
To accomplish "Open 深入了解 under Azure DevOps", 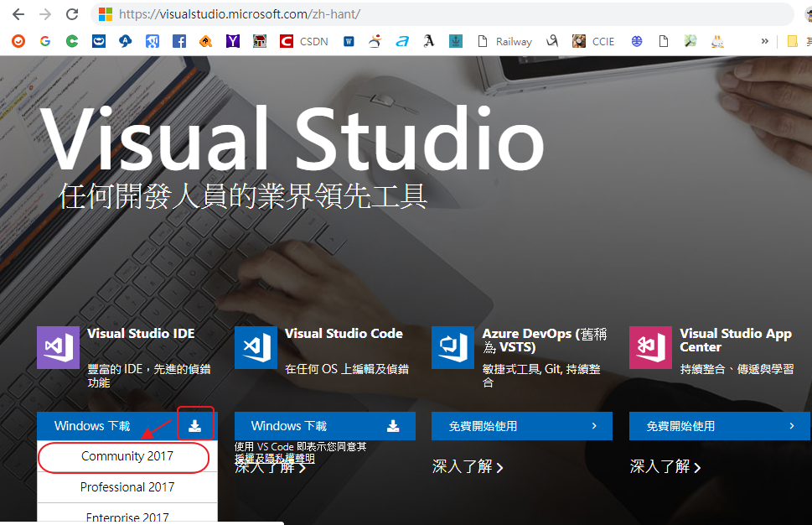I will coord(468,466).
